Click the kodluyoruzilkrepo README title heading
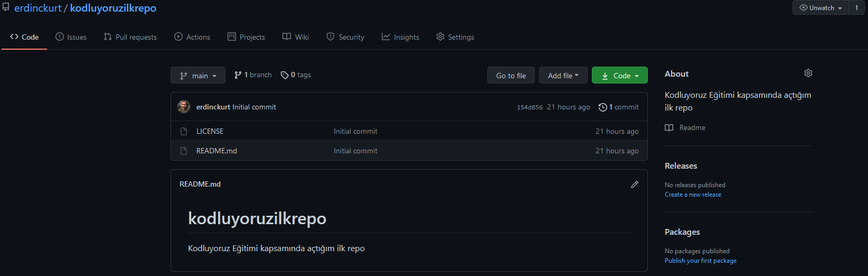This screenshot has height=276, width=868. (x=257, y=218)
